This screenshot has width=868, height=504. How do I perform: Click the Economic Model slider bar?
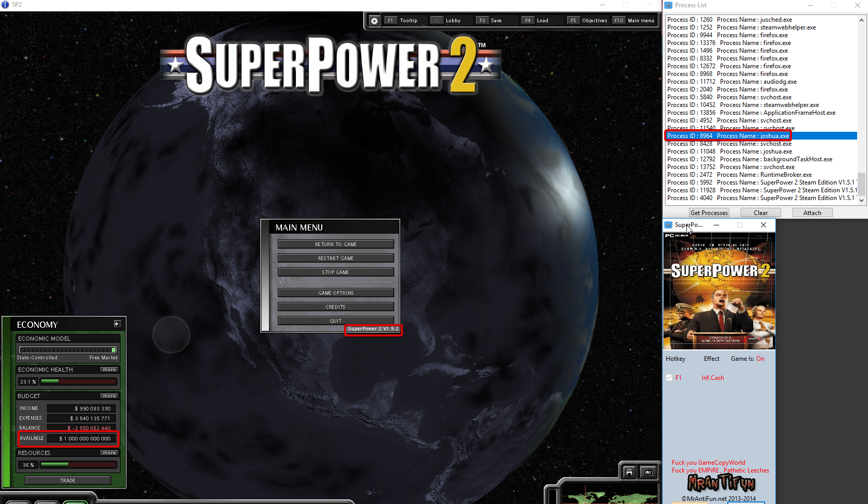(x=68, y=350)
